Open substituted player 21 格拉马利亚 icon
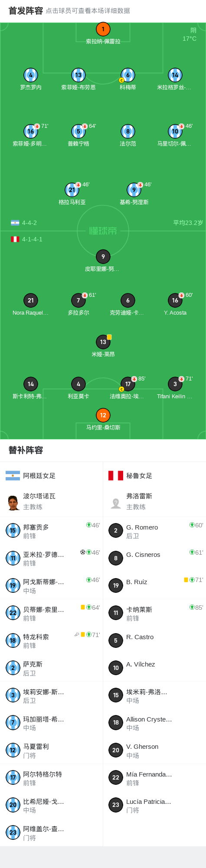Screen dimensions: 206x868 72,190
